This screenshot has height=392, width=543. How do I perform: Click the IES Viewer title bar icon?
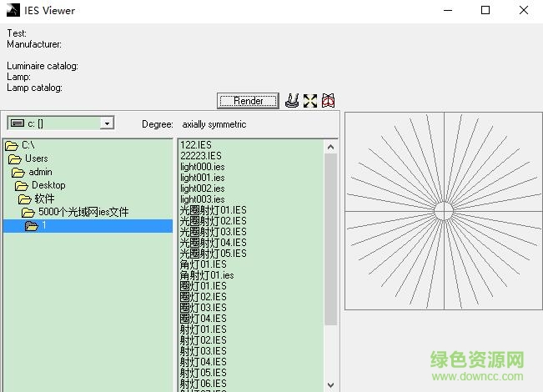click(13, 10)
